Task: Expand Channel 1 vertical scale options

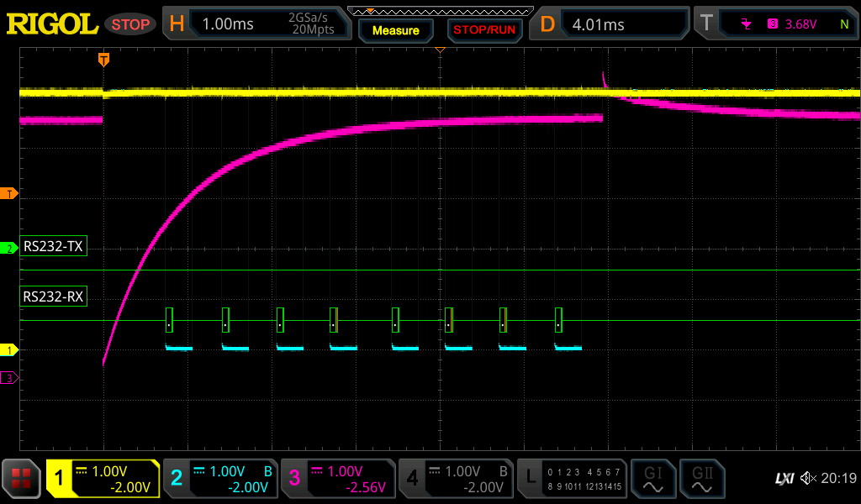Action: pos(103,479)
